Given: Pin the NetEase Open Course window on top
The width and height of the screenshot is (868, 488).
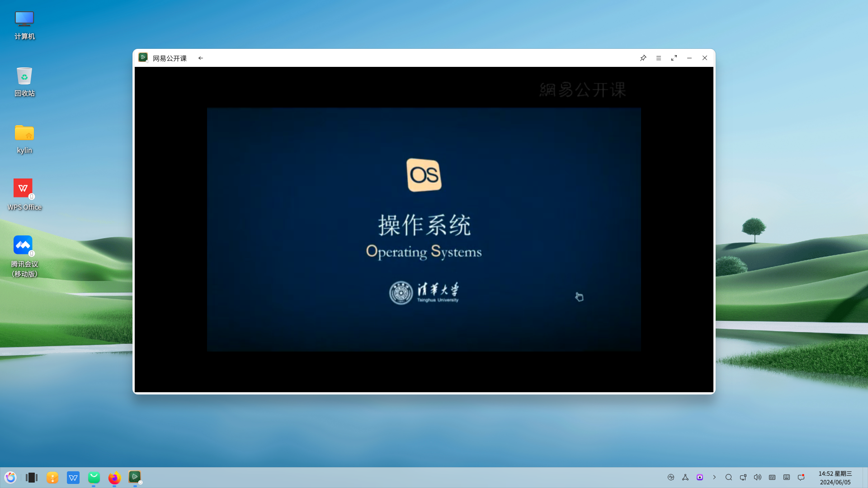Looking at the screenshot, I should click(643, 58).
